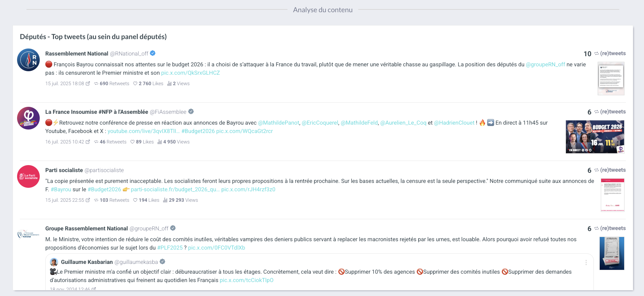Open three-dot menu on Guillaume Kasbarian quoted tweet
This screenshot has width=644, height=296.
586,262
